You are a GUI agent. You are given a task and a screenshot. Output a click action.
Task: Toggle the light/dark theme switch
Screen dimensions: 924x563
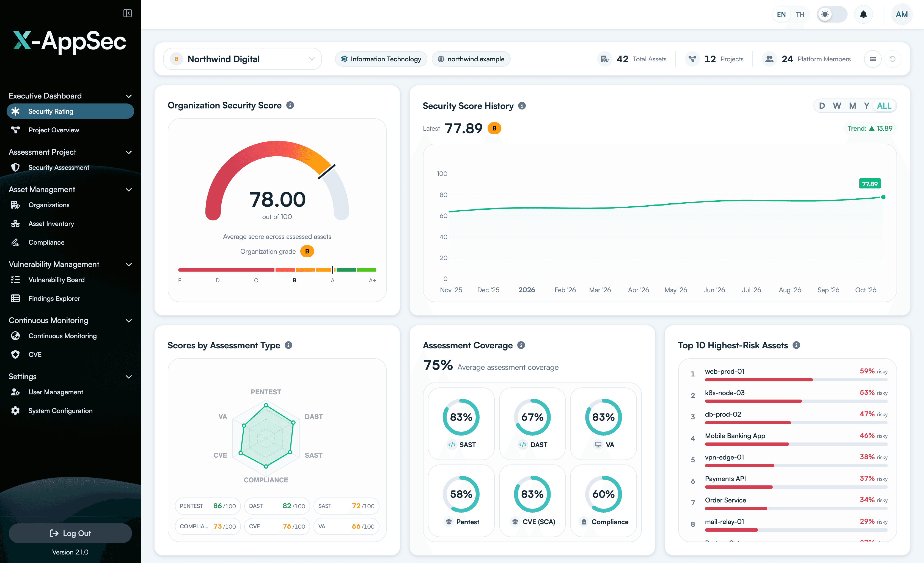(x=832, y=14)
